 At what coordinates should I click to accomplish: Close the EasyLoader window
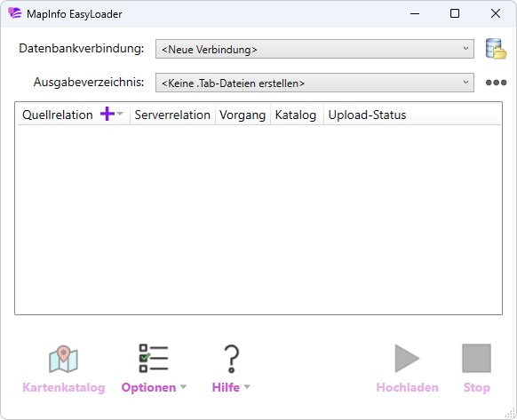tap(496, 13)
